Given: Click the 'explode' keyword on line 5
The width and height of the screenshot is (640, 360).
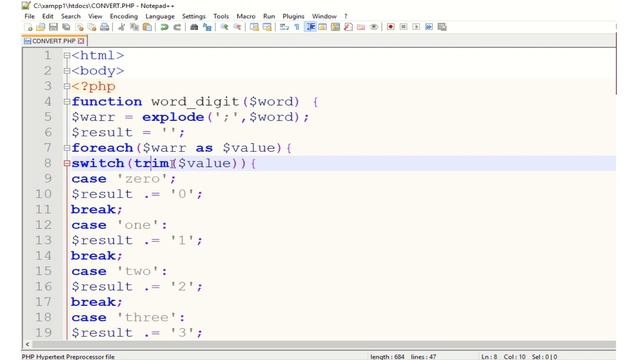Looking at the screenshot, I should 173,117.
